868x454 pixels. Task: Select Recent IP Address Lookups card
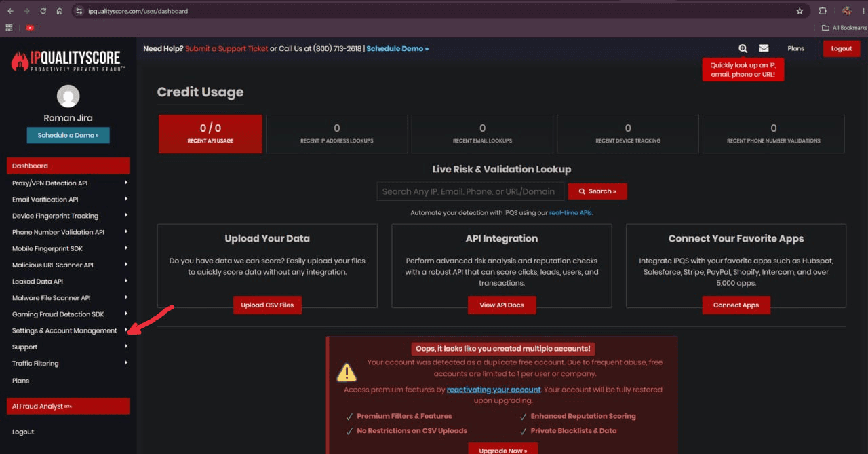coord(337,134)
